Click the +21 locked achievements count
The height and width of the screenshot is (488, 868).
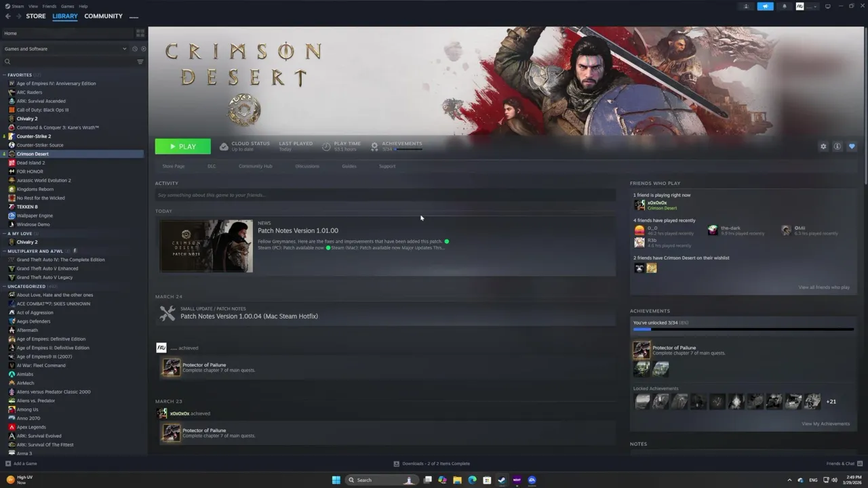pyautogui.click(x=831, y=401)
